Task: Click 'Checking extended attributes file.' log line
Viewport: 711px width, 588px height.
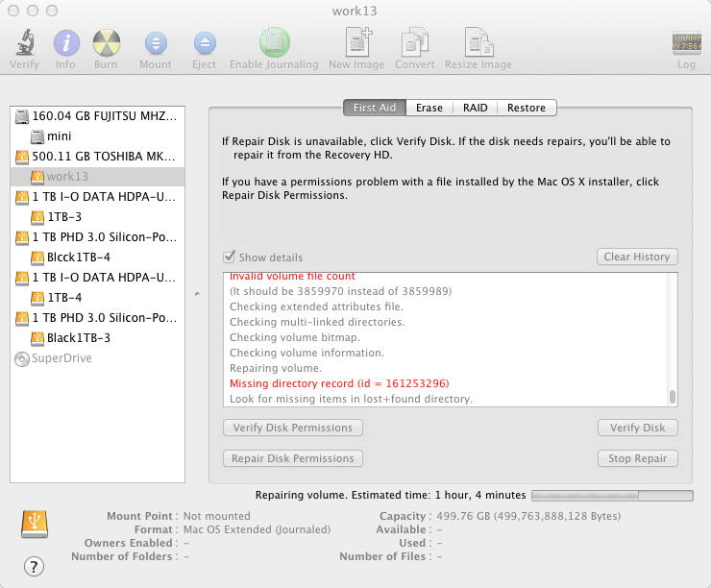Action: point(316,306)
